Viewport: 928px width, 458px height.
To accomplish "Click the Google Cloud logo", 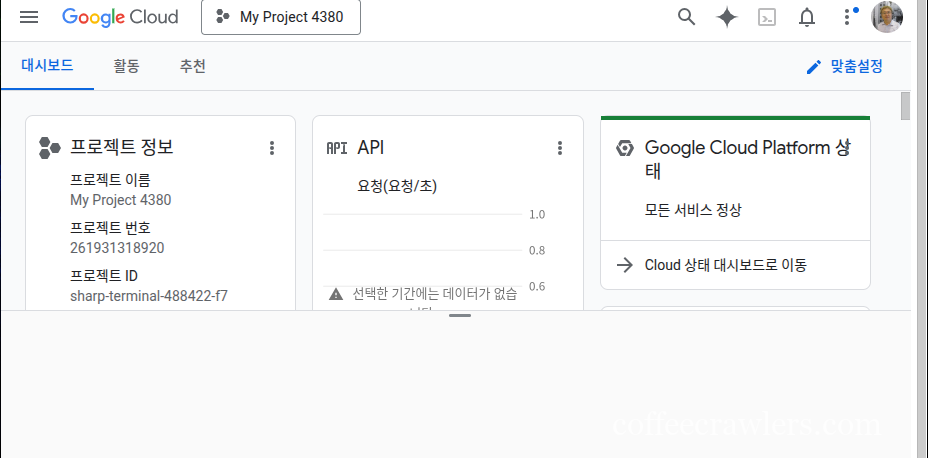I will tap(119, 17).
